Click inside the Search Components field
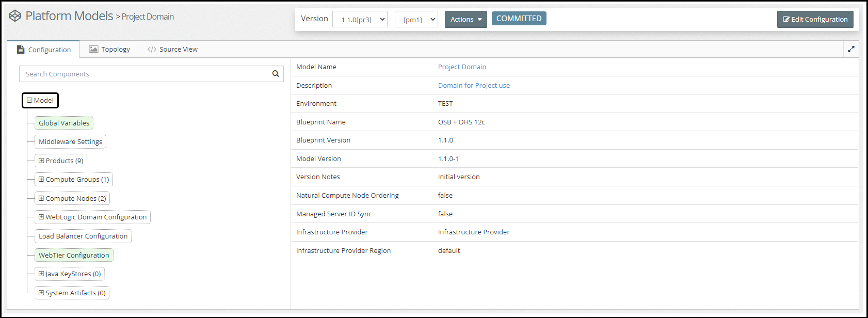The height and width of the screenshot is (318, 868). click(144, 74)
